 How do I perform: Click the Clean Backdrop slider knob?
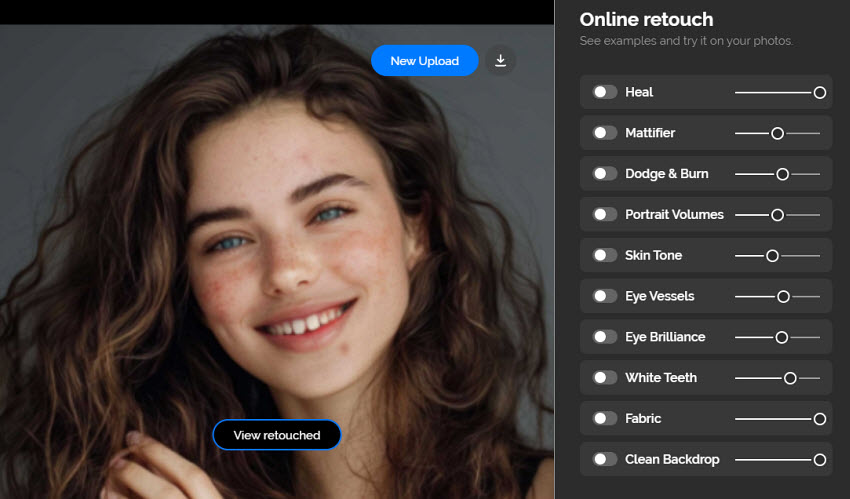(x=820, y=460)
